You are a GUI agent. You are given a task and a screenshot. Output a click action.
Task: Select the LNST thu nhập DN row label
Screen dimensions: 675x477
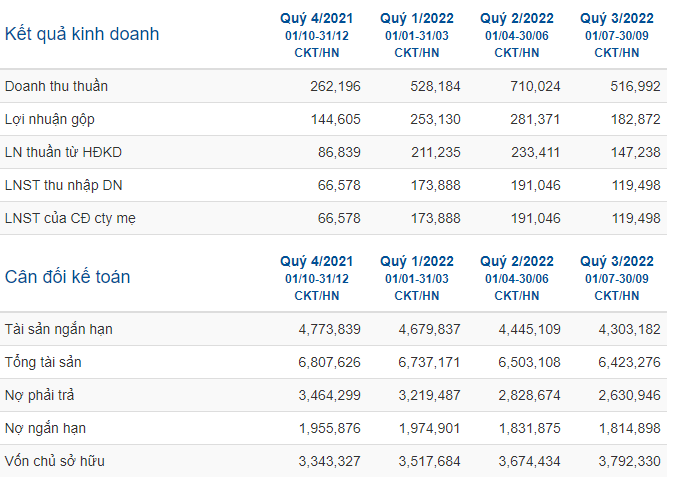(64, 186)
